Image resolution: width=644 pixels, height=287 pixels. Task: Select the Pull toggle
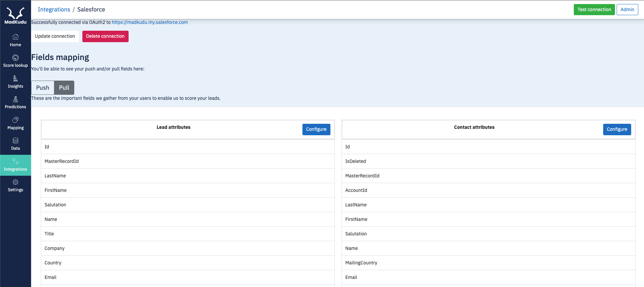[x=64, y=88]
